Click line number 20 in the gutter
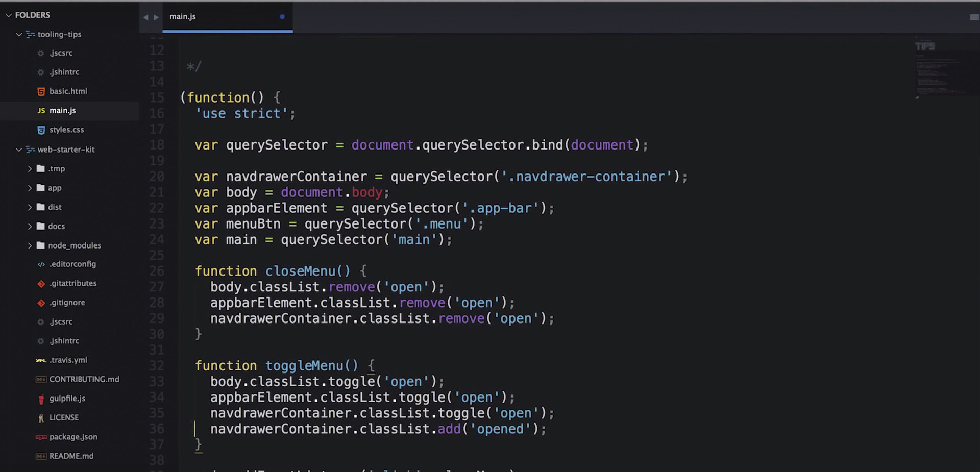 coord(157,177)
